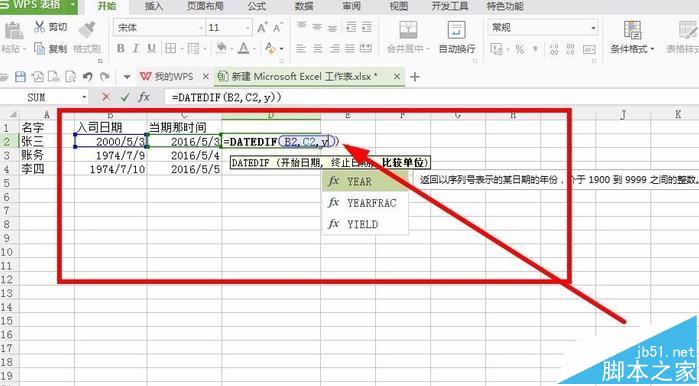Align text left

pyautogui.click(x=301, y=48)
